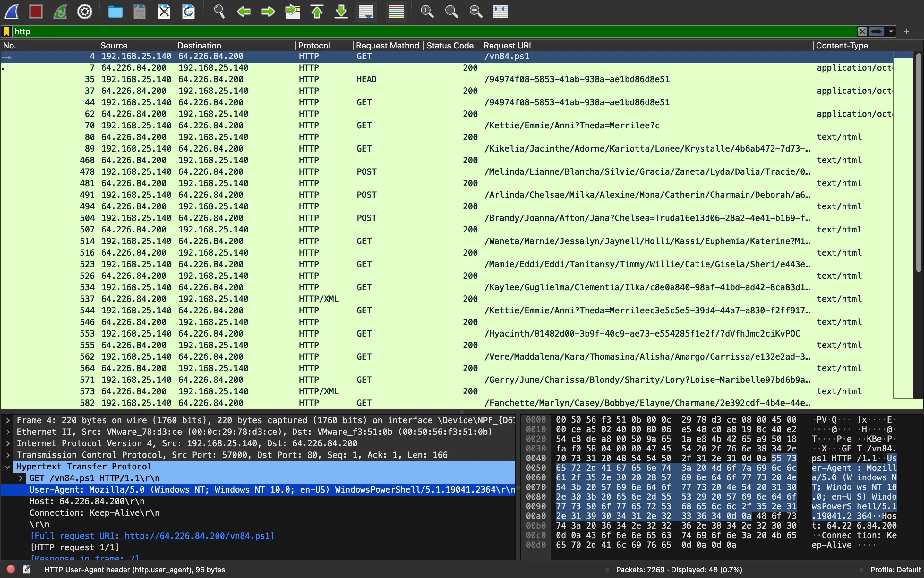Zoom in the main window text
924x578 pixels.
(427, 12)
